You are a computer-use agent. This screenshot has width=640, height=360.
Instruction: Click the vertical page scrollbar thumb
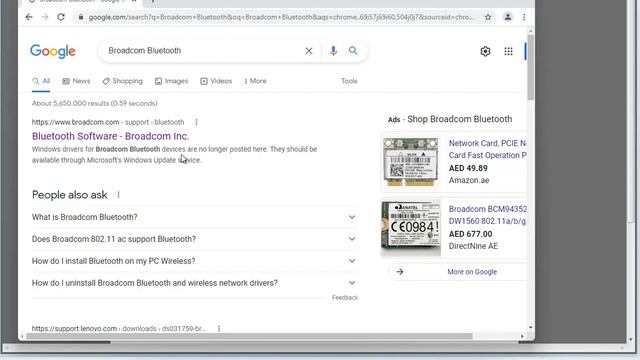[530, 67]
